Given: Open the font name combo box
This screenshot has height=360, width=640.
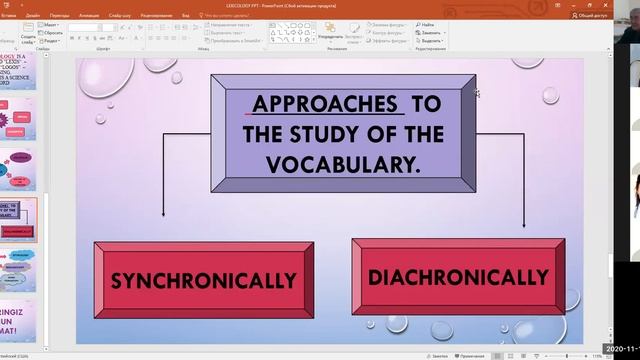Looking at the screenshot, I should click(x=85, y=27).
